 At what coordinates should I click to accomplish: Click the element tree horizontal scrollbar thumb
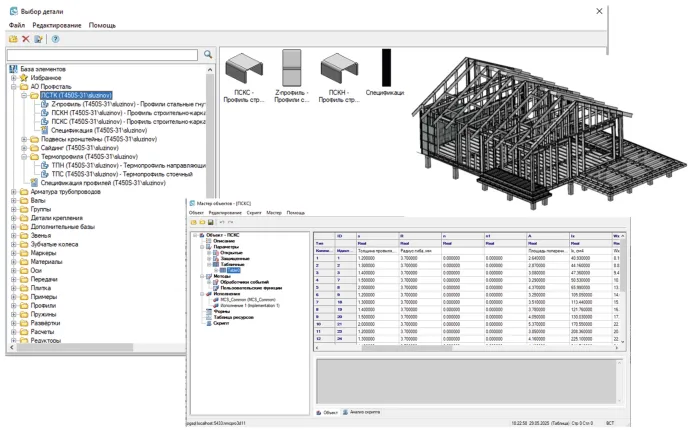coord(75,347)
